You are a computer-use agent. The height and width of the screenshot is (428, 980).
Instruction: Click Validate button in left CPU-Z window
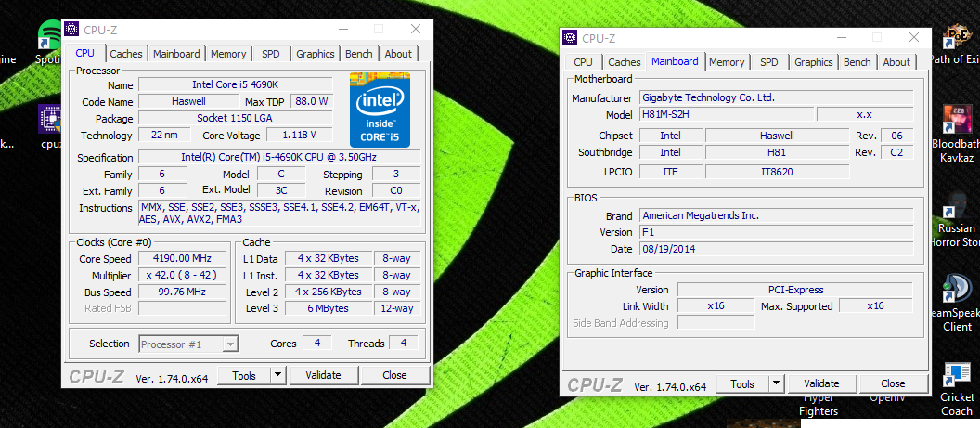[x=324, y=375]
